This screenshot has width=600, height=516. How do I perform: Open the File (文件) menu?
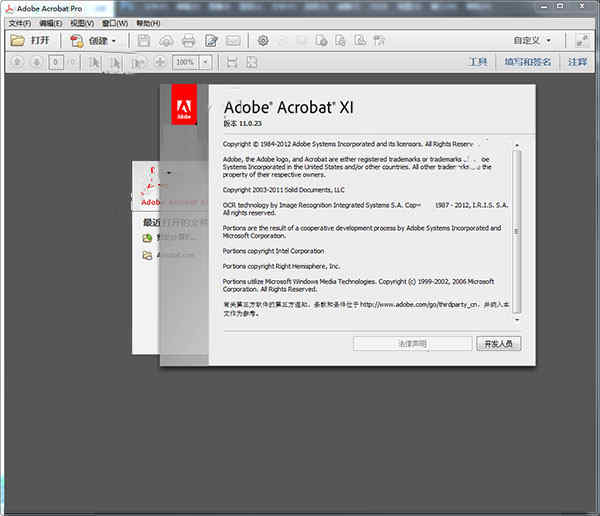19,22
